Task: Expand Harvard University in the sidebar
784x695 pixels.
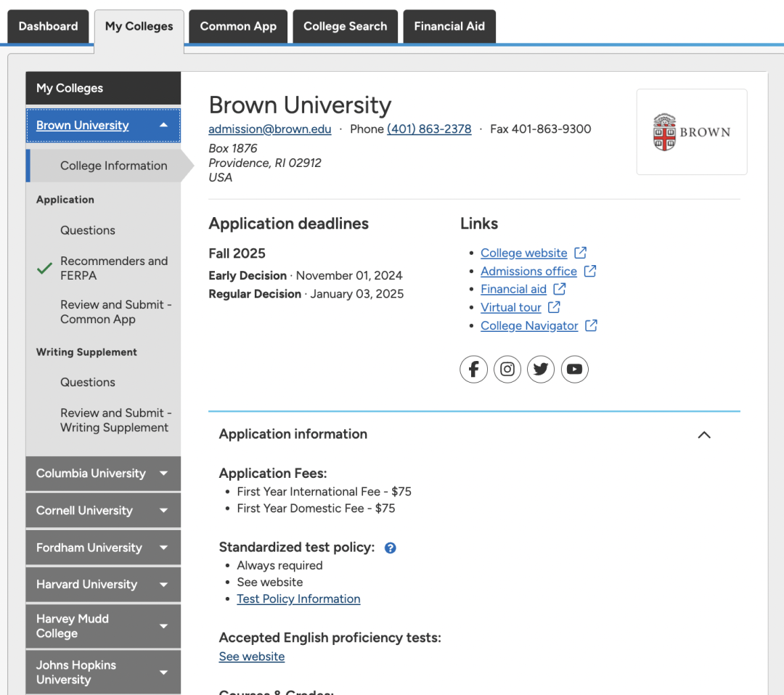Action: pyautogui.click(x=163, y=585)
